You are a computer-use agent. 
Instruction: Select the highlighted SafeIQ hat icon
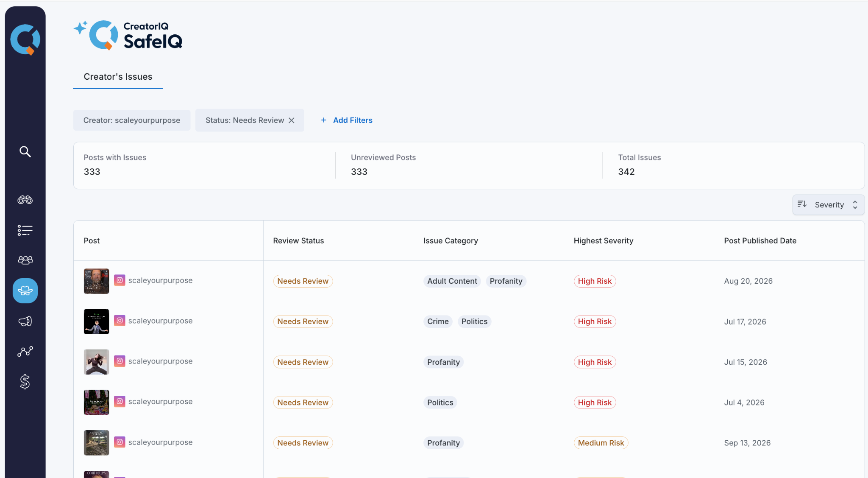point(25,291)
